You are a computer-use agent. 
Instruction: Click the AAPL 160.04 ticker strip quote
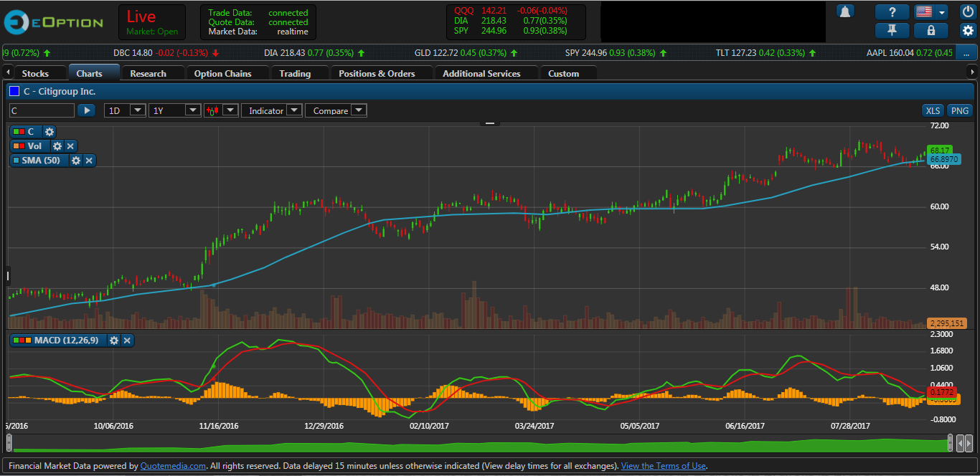pyautogui.click(x=910, y=53)
